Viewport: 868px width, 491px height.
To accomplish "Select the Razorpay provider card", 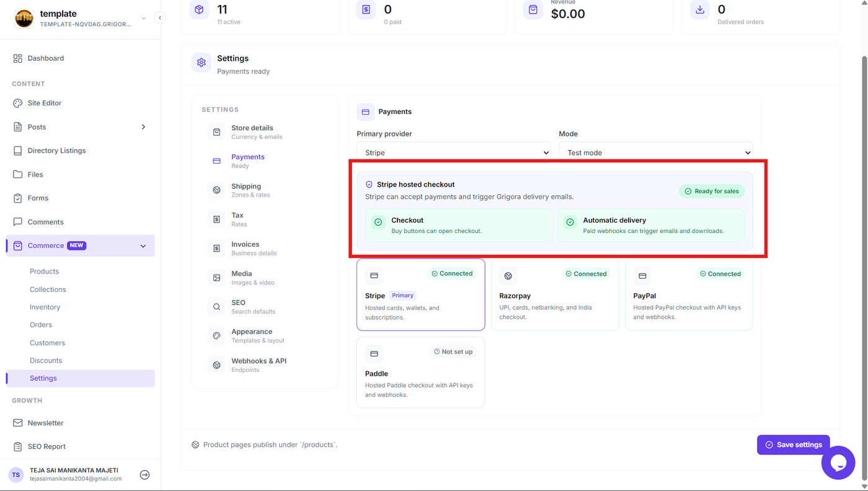I will pyautogui.click(x=555, y=294).
